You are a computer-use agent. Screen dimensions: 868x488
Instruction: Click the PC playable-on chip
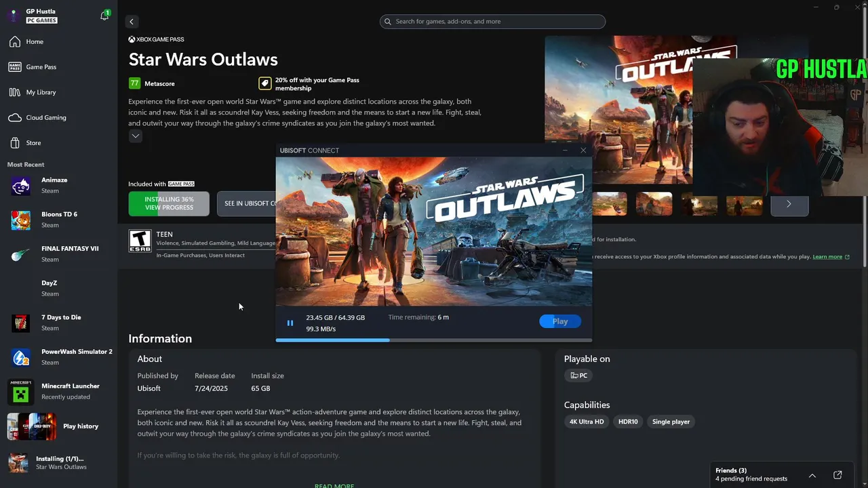[x=578, y=375]
